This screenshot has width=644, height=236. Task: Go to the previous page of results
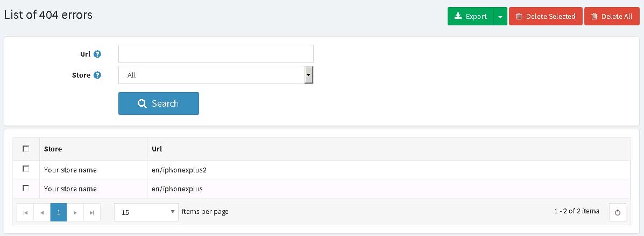42,212
